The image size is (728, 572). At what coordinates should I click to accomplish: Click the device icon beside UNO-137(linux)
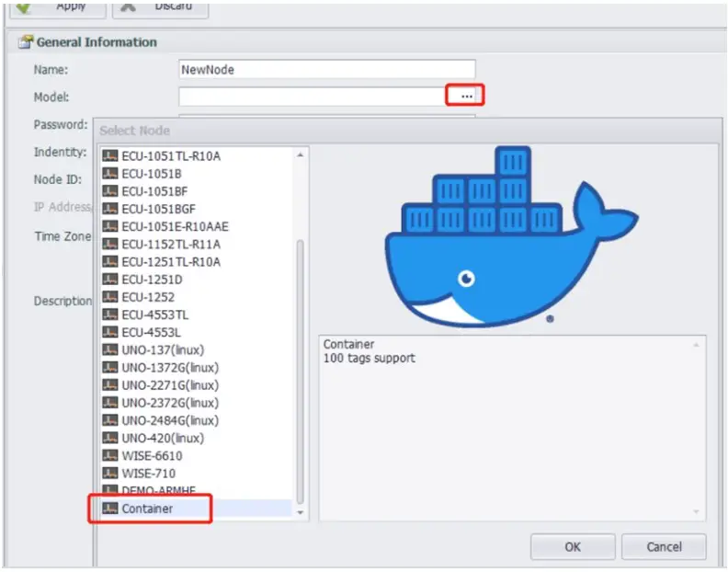pos(110,349)
